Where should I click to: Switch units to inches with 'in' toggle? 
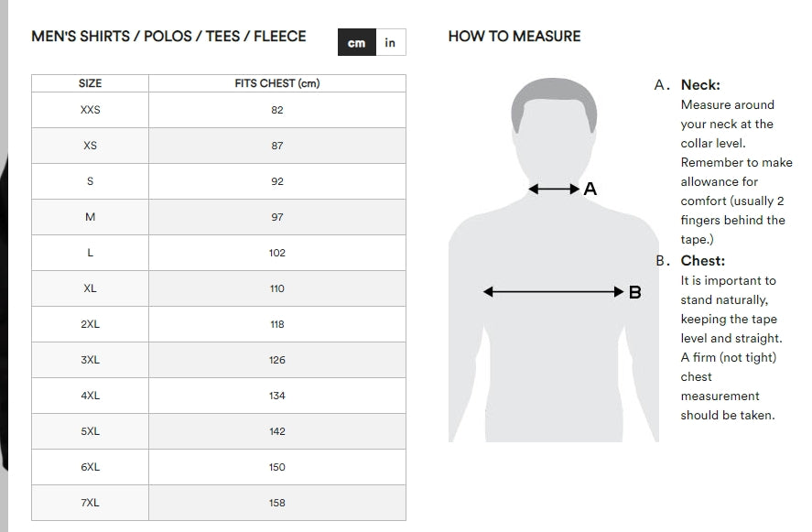(391, 42)
